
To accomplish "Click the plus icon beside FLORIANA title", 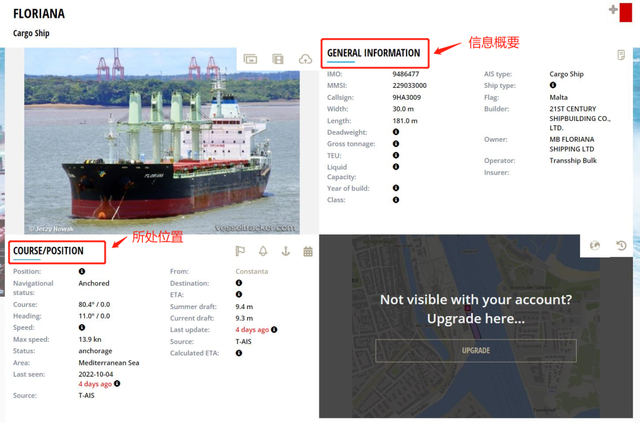I will tap(613, 9).
